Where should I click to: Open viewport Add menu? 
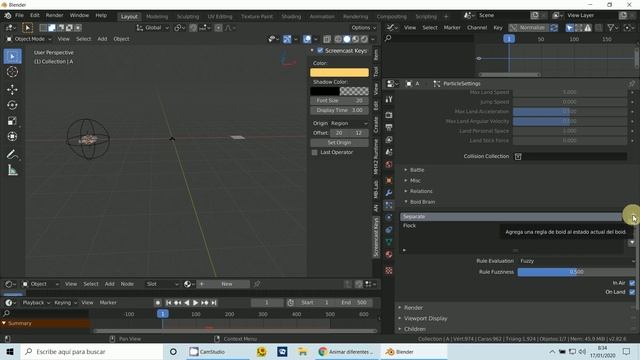(102, 39)
